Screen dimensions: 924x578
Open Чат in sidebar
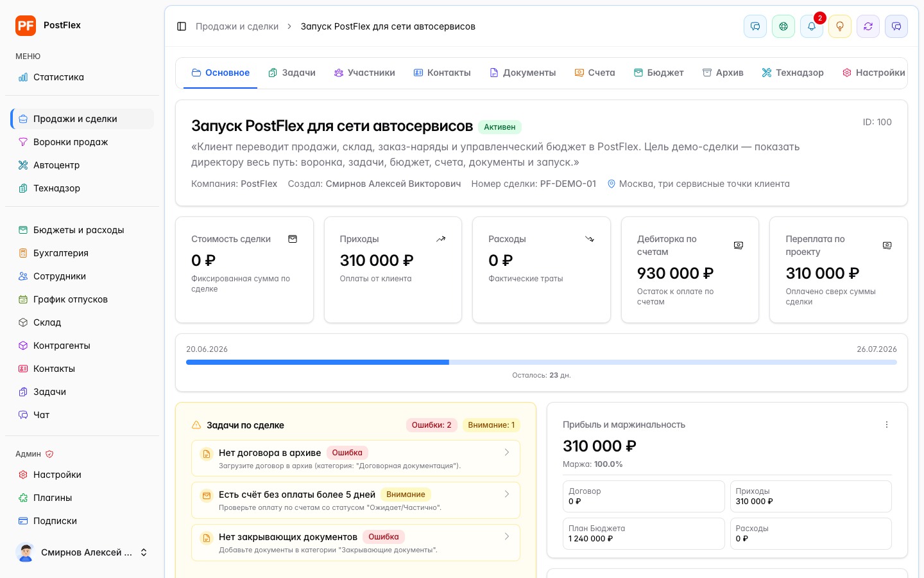(x=82, y=415)
